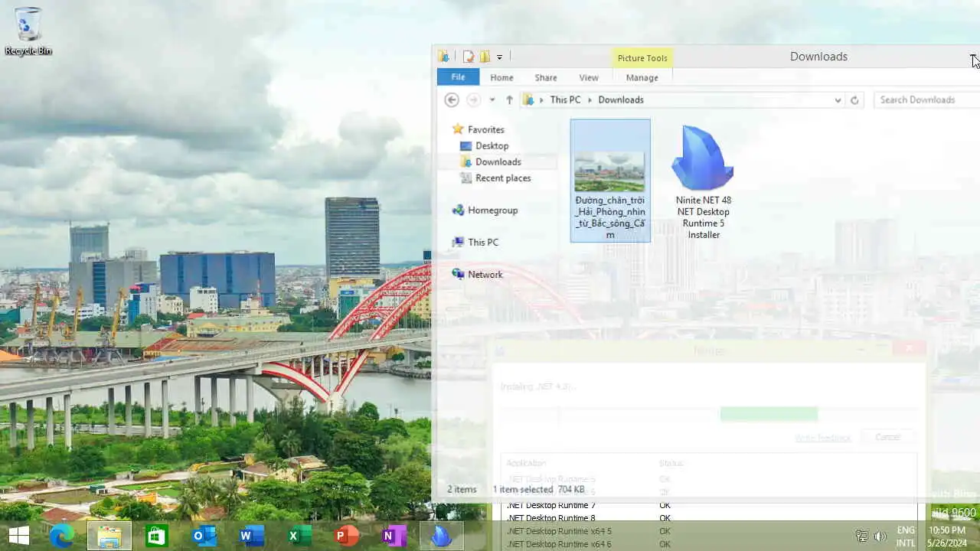Open the File ribbon tab

(x=458, y=77)
